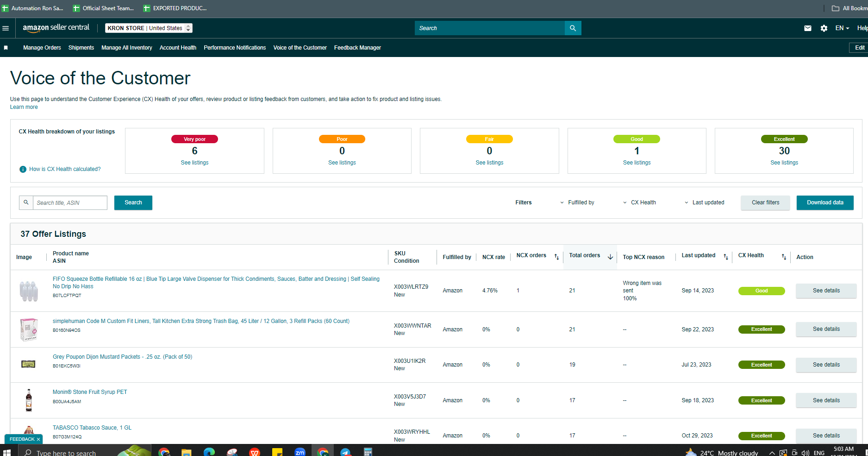See details for Grey Poupon Mustard
This screenshot has height=456, width=868.
click(x=826, y=365)
